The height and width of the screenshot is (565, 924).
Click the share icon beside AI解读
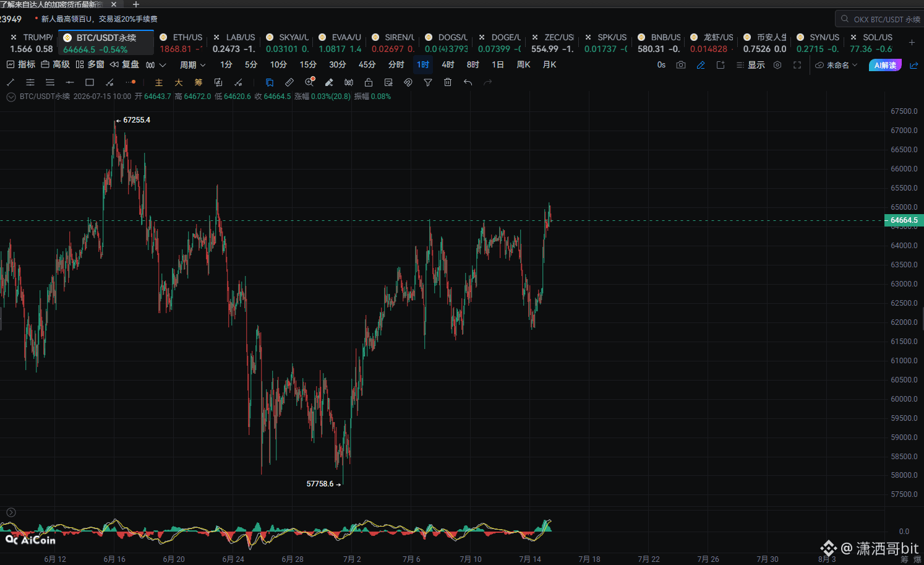[x=913, y=65]
